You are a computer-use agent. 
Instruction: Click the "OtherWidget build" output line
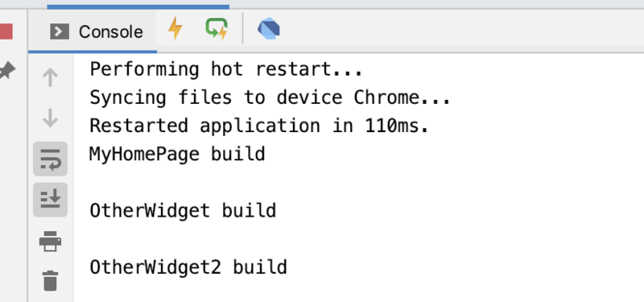click(183, 210)
